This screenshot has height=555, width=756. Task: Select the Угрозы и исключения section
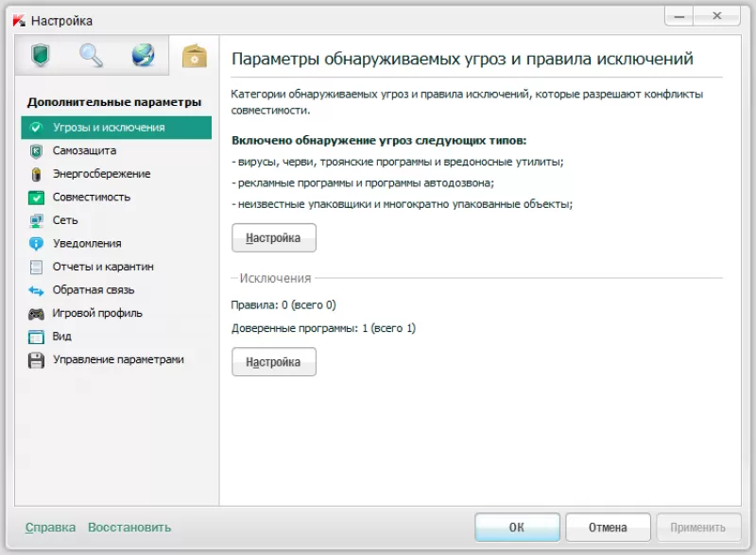tap(94, 127)
